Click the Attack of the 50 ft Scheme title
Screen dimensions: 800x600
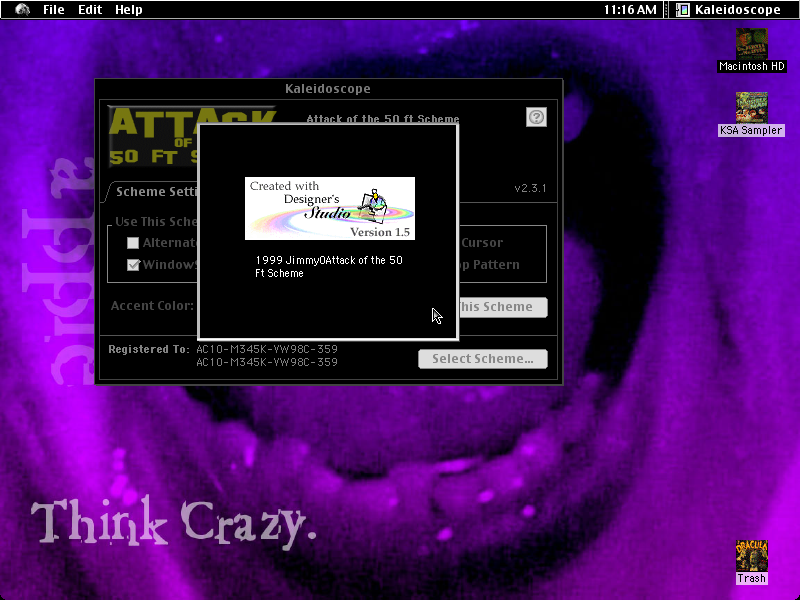point(383,118)
